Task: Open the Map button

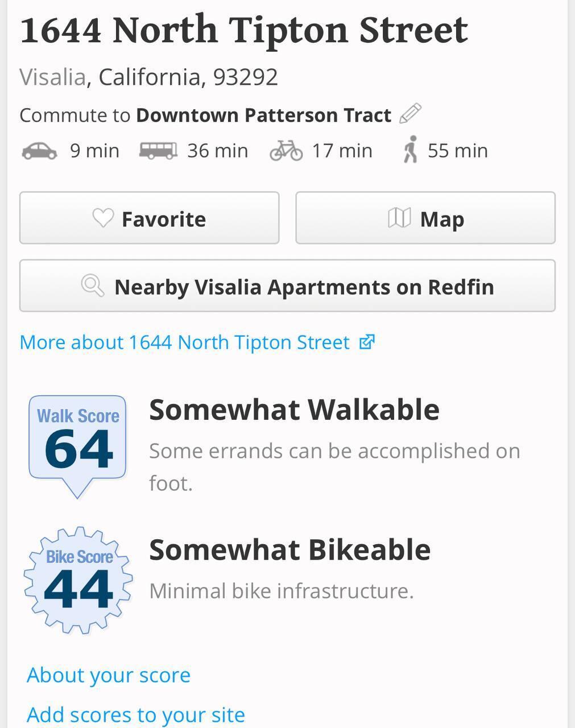Action: click(425, 218)
